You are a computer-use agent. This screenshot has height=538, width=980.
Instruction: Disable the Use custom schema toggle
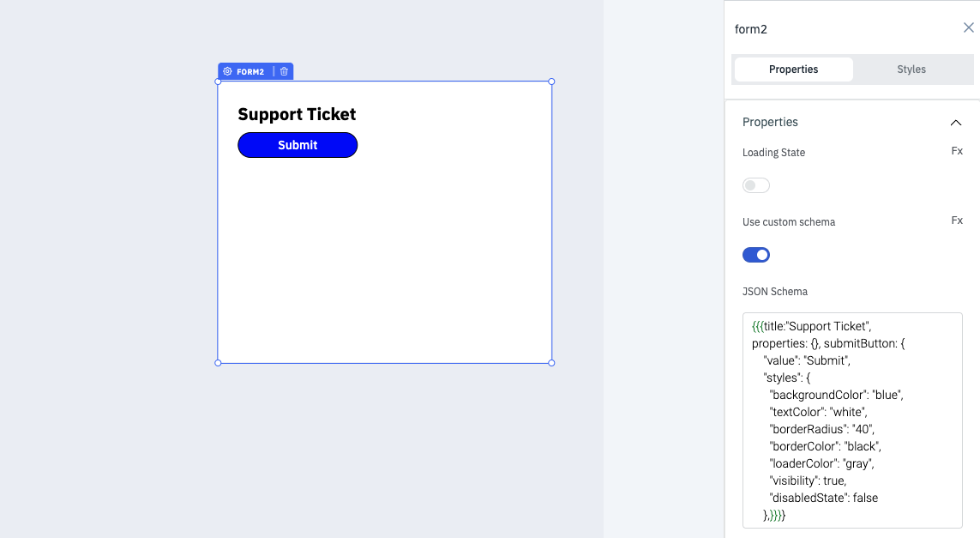(756, 255)
